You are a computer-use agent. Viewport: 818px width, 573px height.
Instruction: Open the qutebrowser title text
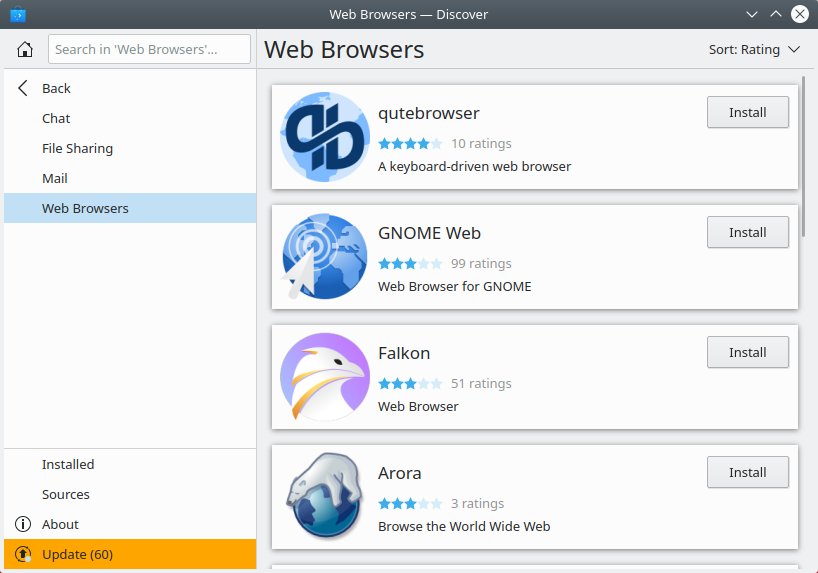coord(428,113)
